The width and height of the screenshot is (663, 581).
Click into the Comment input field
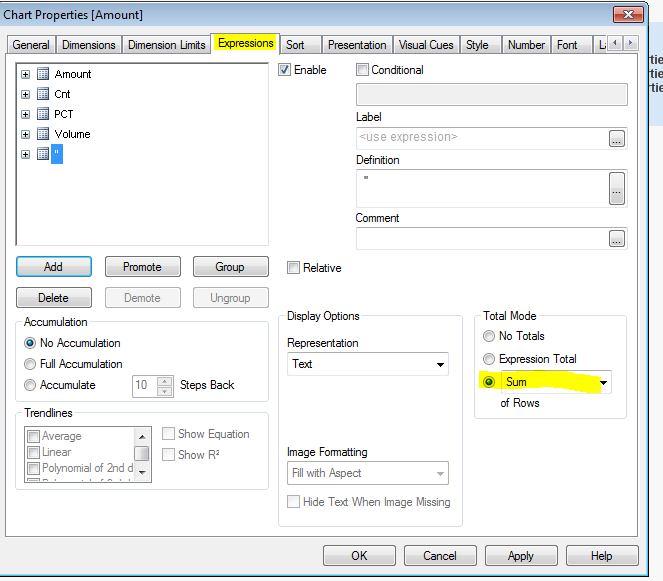[482, 239]
